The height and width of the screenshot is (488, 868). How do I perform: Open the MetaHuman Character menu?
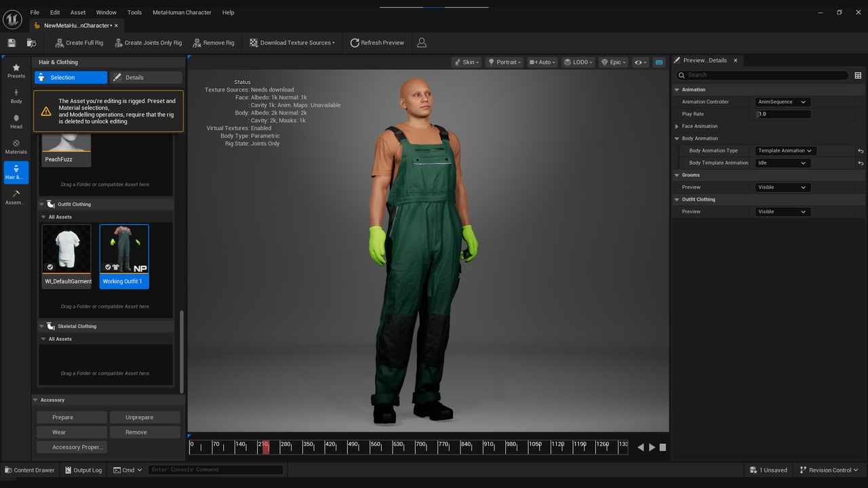[x=182, y=12]
